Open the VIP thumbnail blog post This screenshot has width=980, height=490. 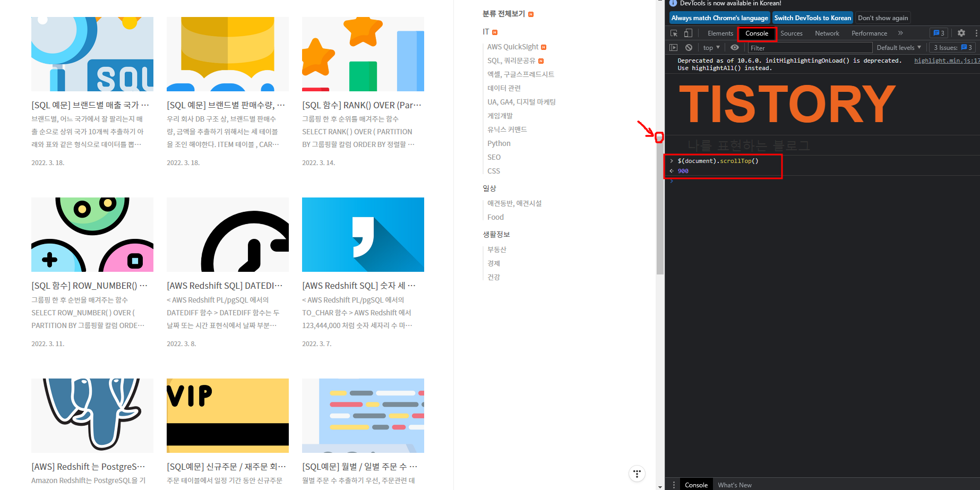[x=227, y=416]
